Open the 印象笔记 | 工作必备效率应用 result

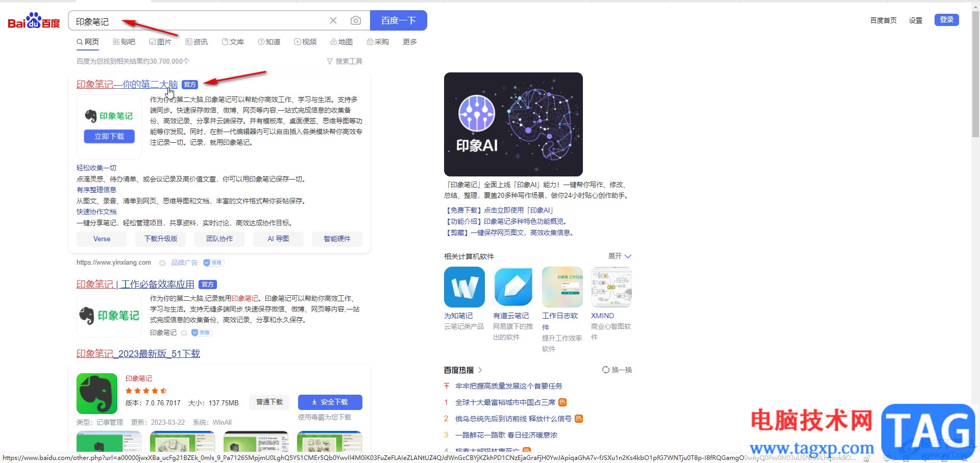(135, 285)
